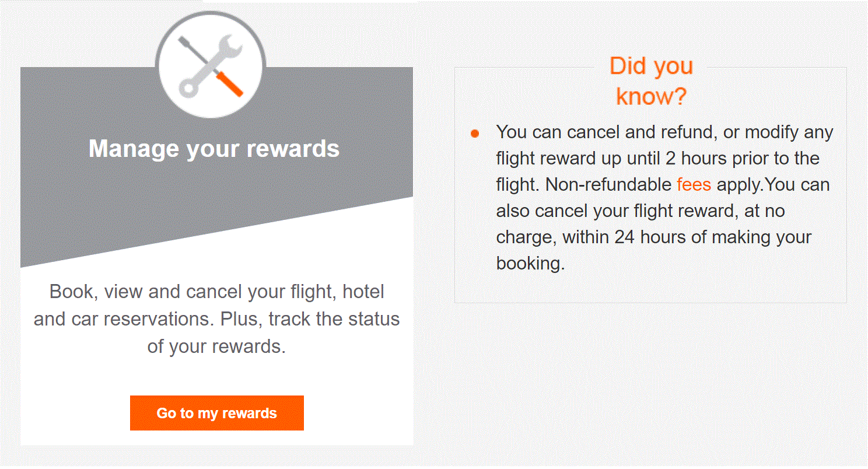Select the 'Did you know?' heading
Screen dimensions: 868x469
pos(651,80)
